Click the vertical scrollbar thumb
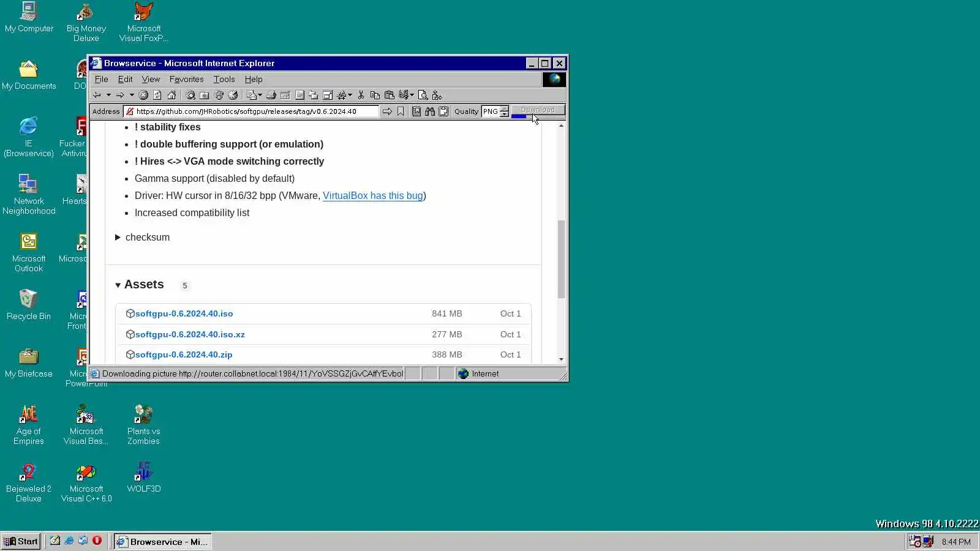980x551 pixels. tap(561, 259)
